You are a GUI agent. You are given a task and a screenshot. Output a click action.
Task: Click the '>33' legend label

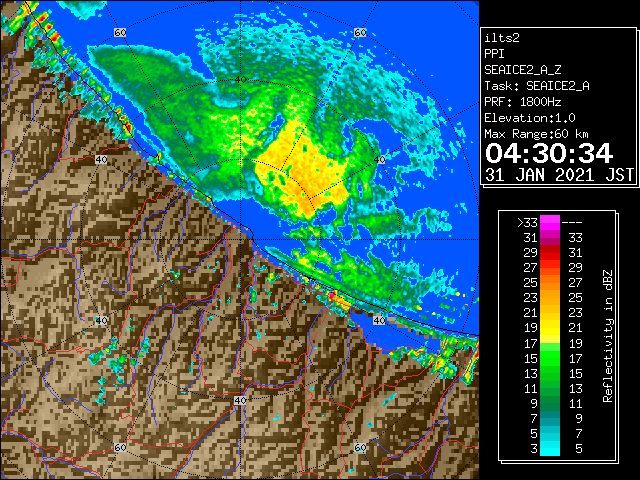(527, 223)
